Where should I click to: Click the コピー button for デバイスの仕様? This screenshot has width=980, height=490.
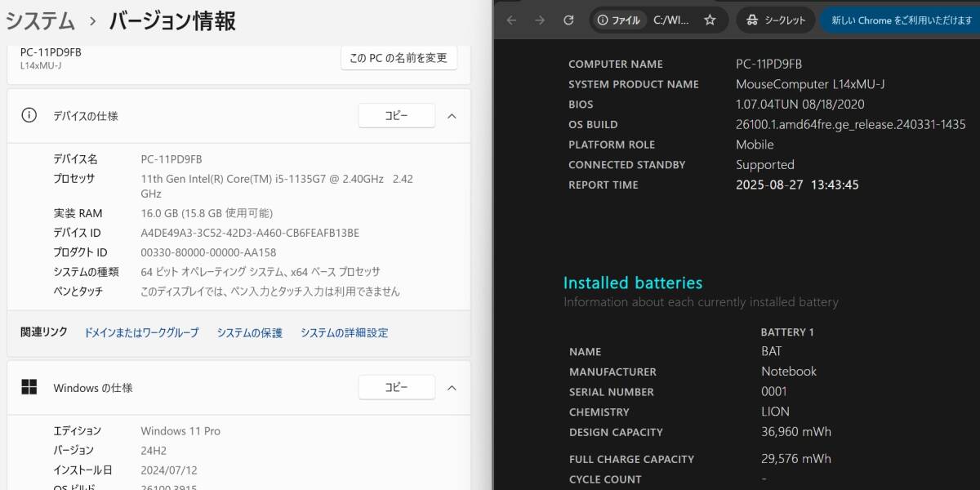pyautogui.click(x=396, y=115)
